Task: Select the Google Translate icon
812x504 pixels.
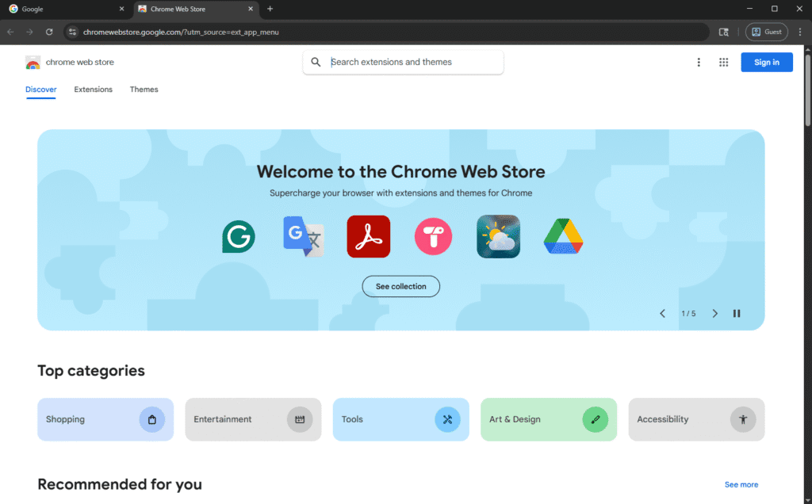Action: 303,236
